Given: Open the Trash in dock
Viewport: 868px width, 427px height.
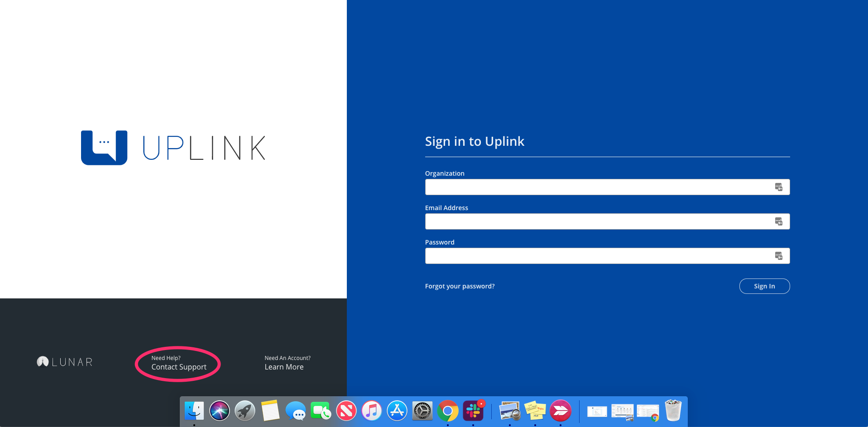Looking at the screenshot, I should (x=673, y=411).
